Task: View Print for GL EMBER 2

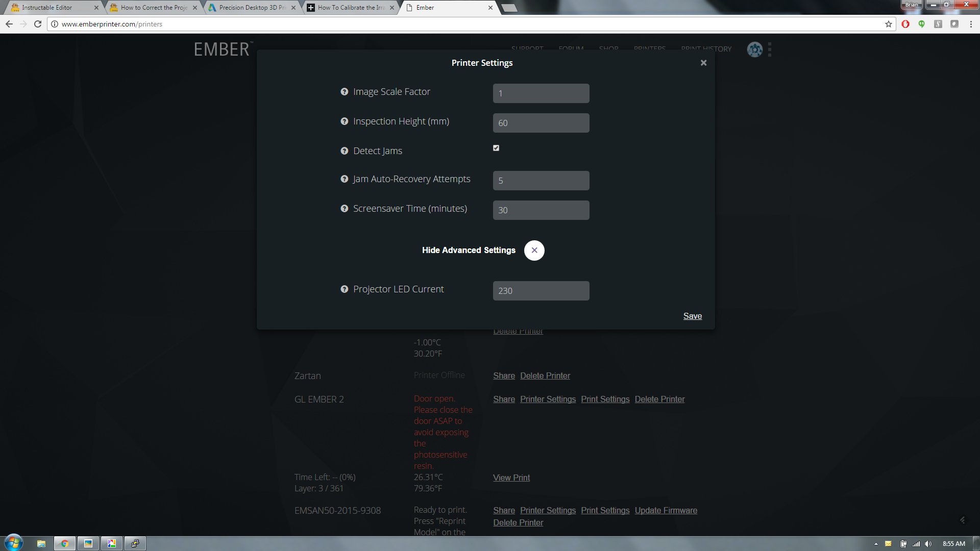Action: pos(511,478)
